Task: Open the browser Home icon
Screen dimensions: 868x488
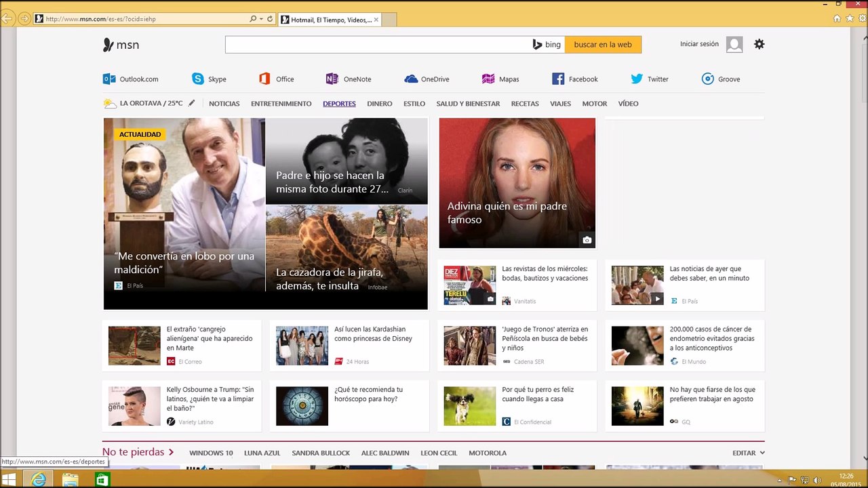Action: (x=837, y=19)
